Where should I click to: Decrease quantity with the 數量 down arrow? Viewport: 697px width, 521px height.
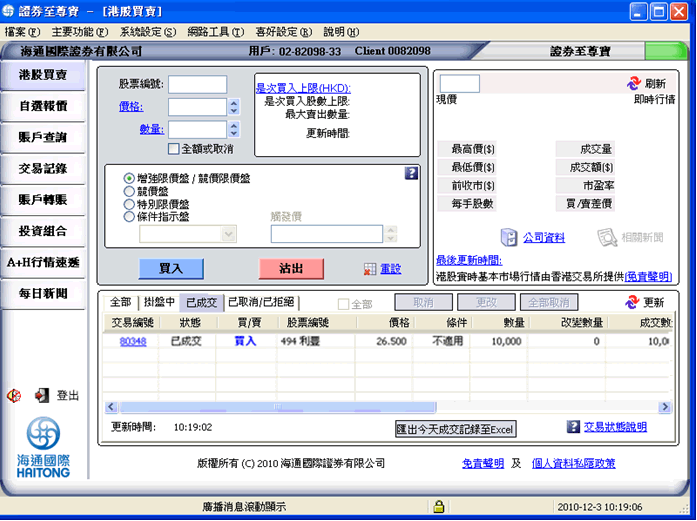point(234,133)
